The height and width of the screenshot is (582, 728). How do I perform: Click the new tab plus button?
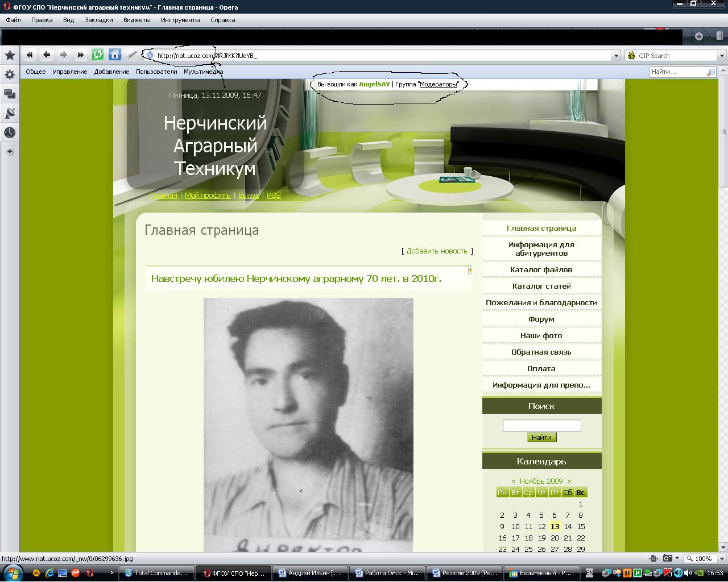tap(699, 36)
